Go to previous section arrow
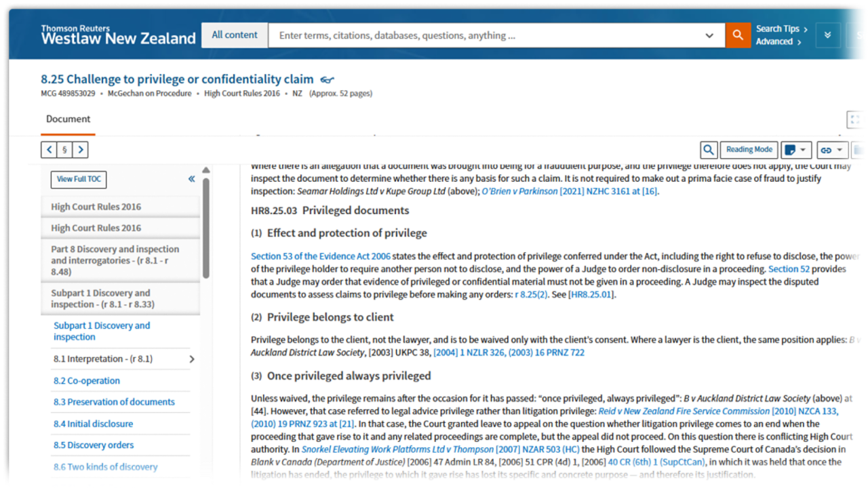The width and height of the screenshot is (868, 488). [x=49, y=150]
